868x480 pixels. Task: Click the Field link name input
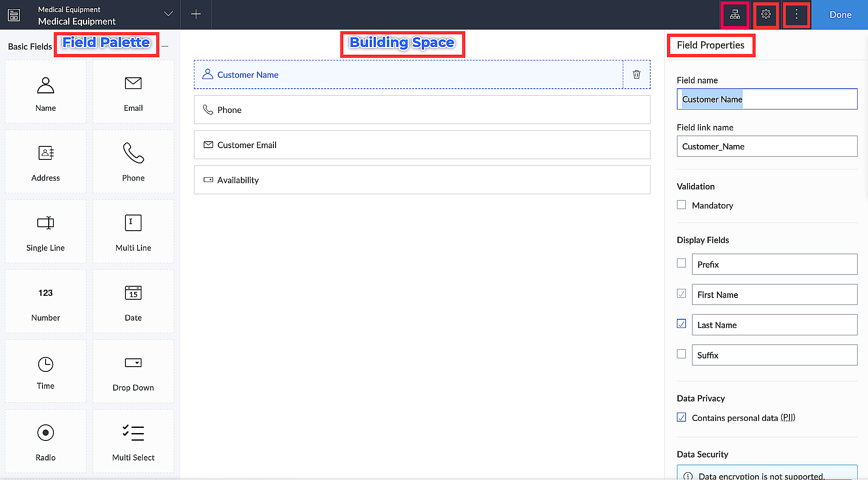tap(766, 146)
